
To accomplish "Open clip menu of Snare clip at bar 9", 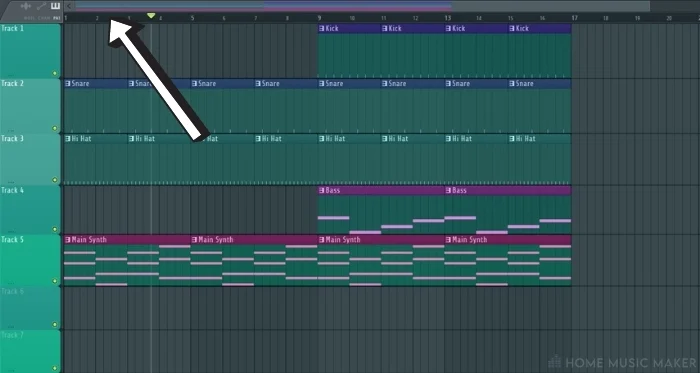I will pyautogui.click(x=321, y=83).
